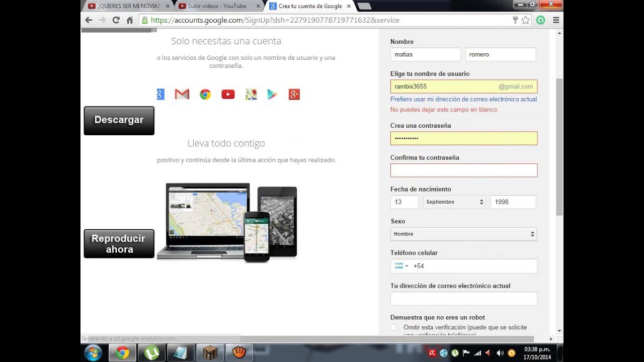Viewport: 644px width, 362px height.
Task: Click the address bar URL
Action: click(x=275, y=20)
